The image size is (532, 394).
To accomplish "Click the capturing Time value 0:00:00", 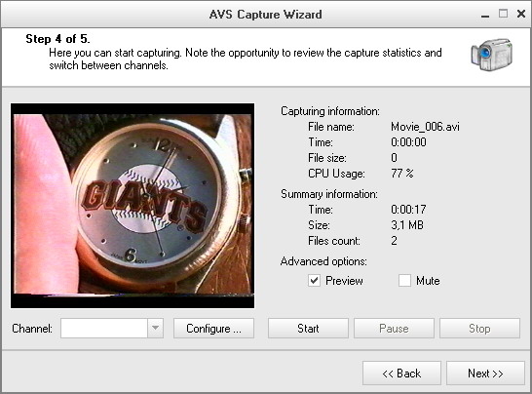I will [x=408, y=142].
